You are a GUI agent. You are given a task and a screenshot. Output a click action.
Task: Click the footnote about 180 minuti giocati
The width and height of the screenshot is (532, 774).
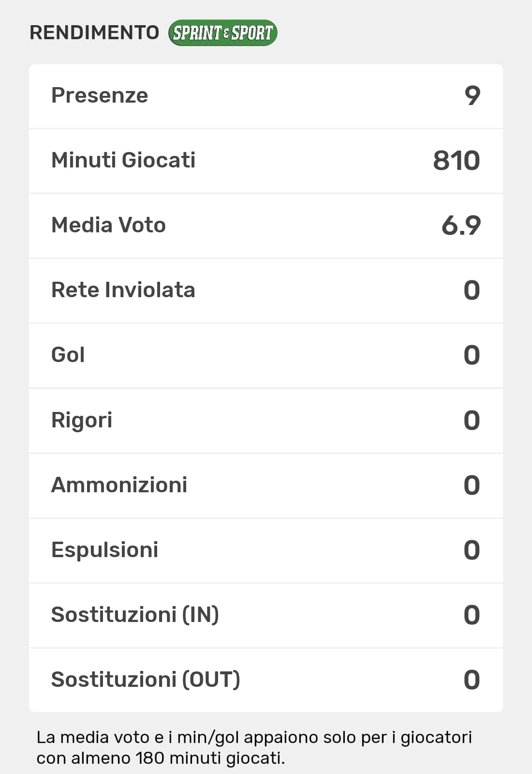[x=254, y=747]
